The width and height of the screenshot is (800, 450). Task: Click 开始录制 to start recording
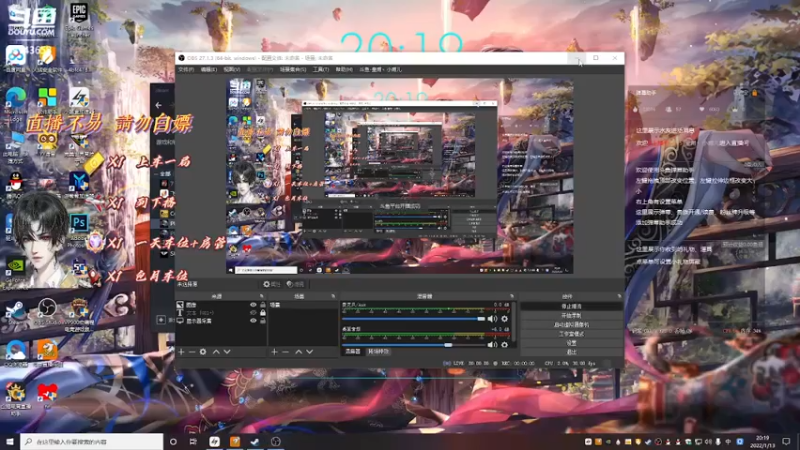pyautogui.click(x=571, y=315)
